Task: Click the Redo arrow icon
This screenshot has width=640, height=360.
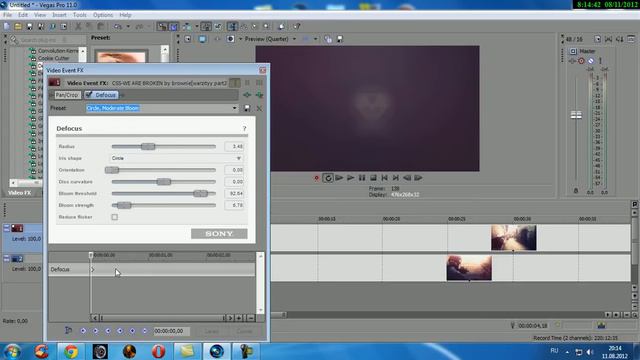Action: (x=139, y=27)
